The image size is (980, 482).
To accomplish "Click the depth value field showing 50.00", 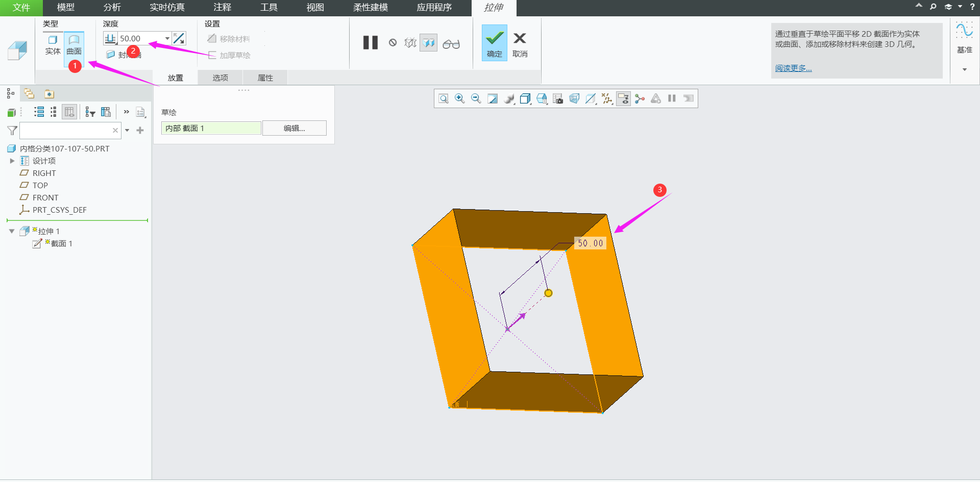I will tap(140, 38).
